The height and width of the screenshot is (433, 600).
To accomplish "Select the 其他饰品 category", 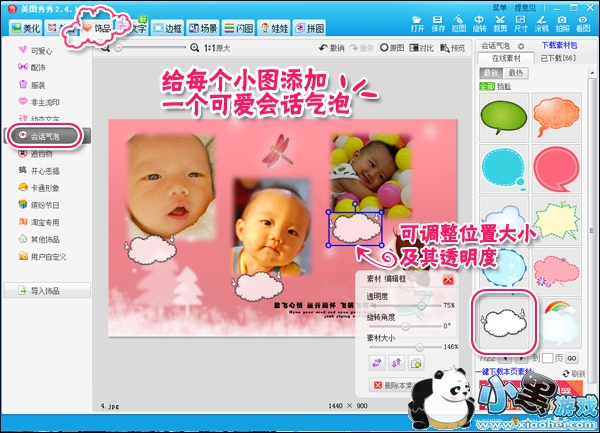I will (39, 239).
